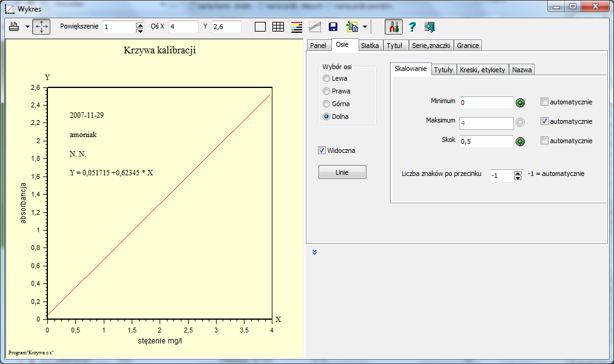Open the Serie,znaczki tab

(x=431, y=45)
